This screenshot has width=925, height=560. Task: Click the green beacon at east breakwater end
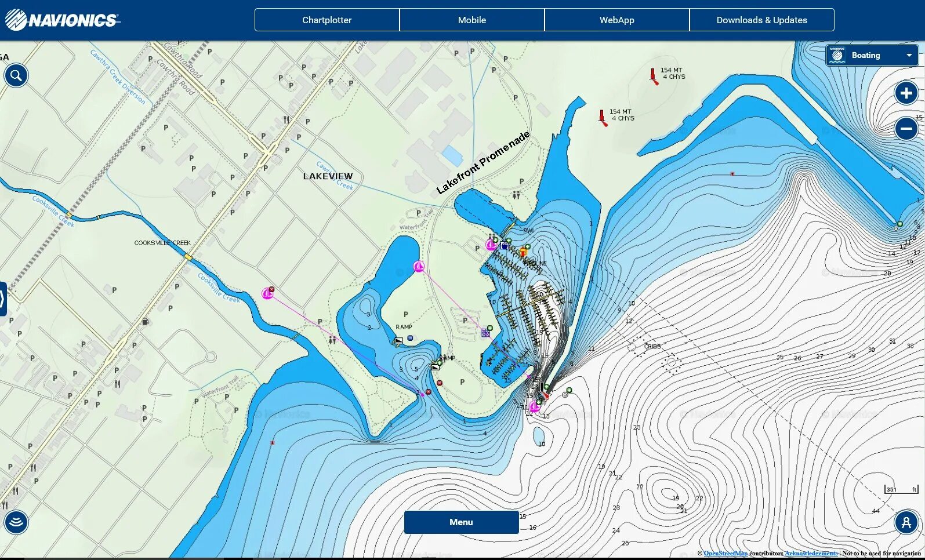coord(899,224)
